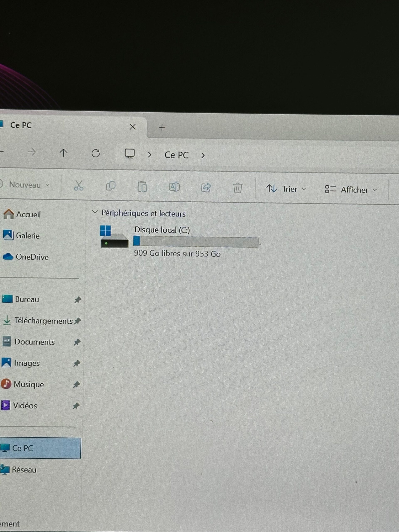399x532 pixels.
Task: Unpin Bureau using its pin icon
Action: click(x=78, y=300)
